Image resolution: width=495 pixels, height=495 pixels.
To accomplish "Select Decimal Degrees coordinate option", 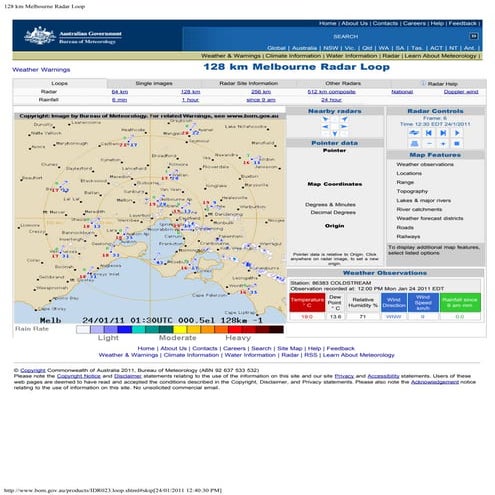I will 333,212.
